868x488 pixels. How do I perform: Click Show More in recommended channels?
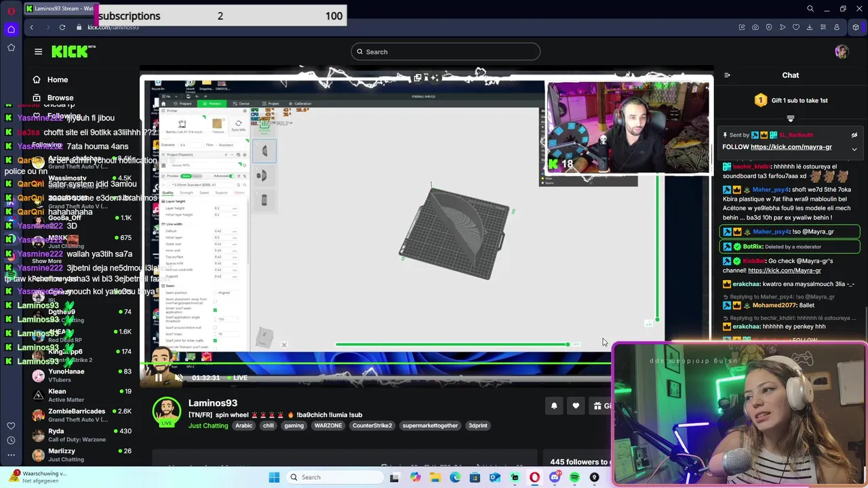pyautogui.click(x=46, y=261)
